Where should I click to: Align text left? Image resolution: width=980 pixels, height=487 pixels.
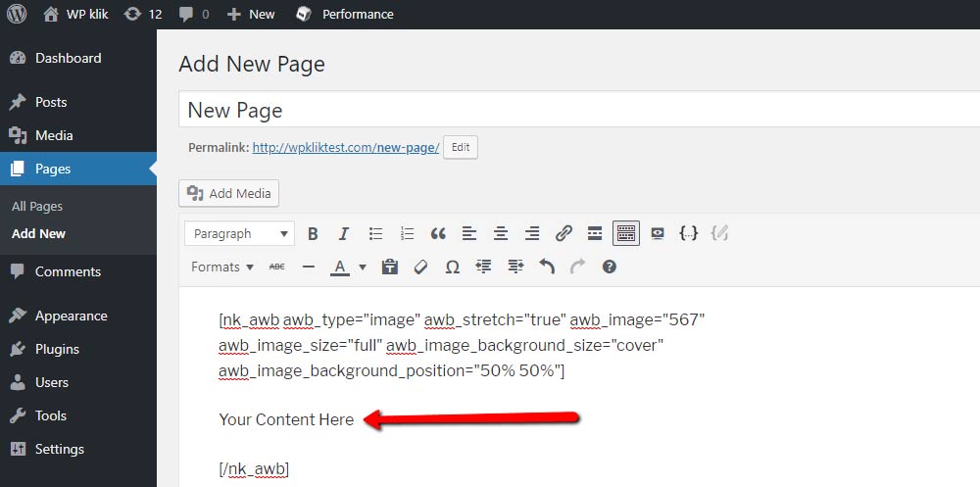(469, 234)
